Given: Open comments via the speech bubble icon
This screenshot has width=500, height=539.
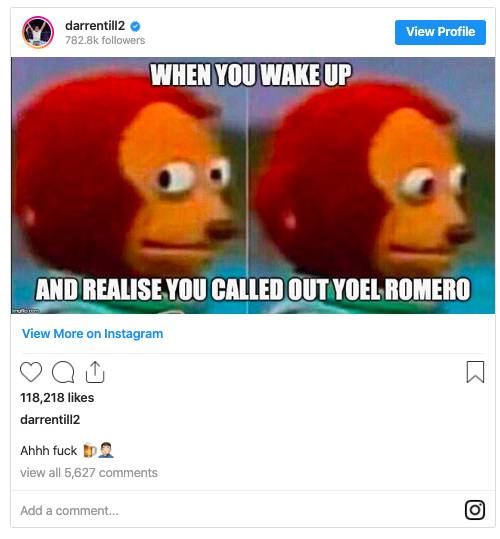Looking at the screenshot, I should click(63, 372).
